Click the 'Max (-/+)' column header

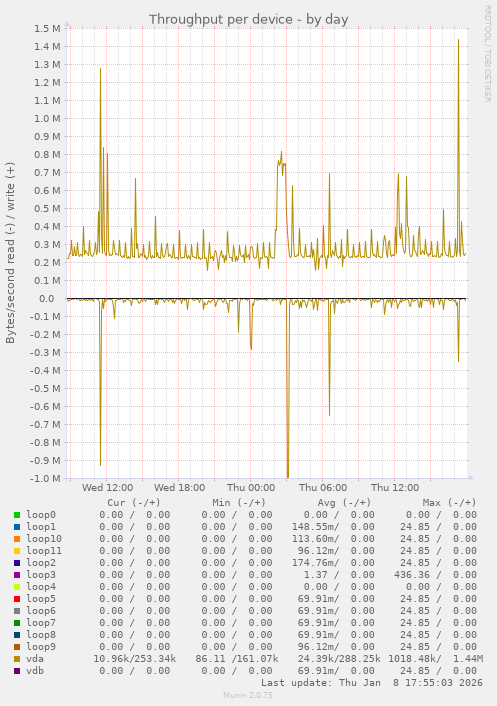tap(449, 502)
